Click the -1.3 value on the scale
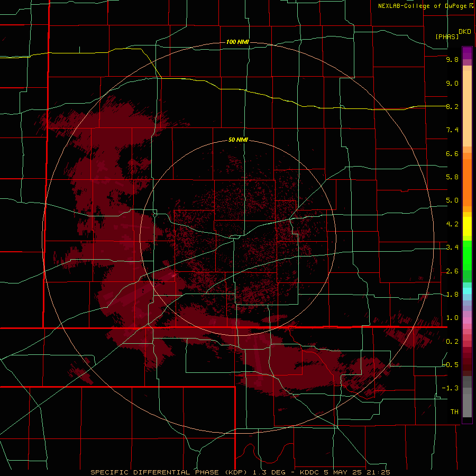 tap(450, 388)
